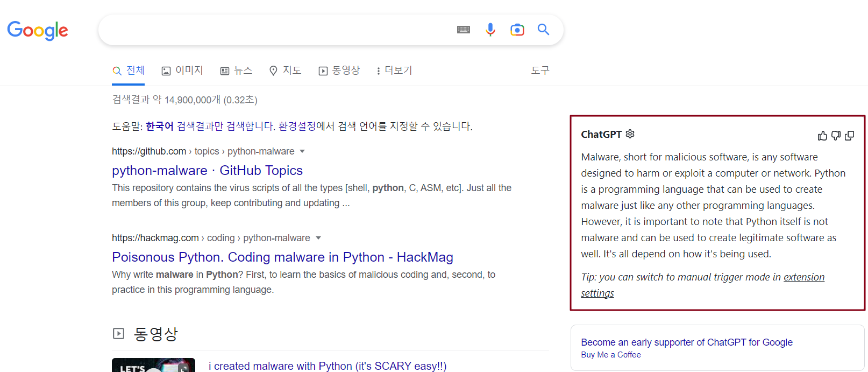Open the 도구 search tools
Screen dimensions: 868x372
point(540,71)
